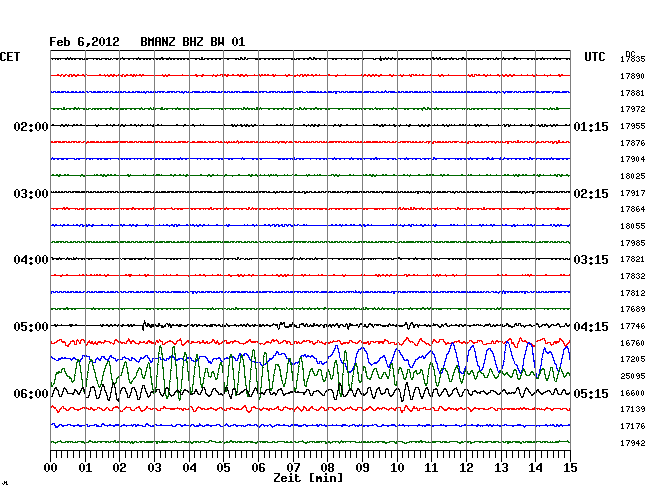The width and height of the screenshot is (650, 494).
Task: Click the DC value '17746'
Action: click(633, 326)
